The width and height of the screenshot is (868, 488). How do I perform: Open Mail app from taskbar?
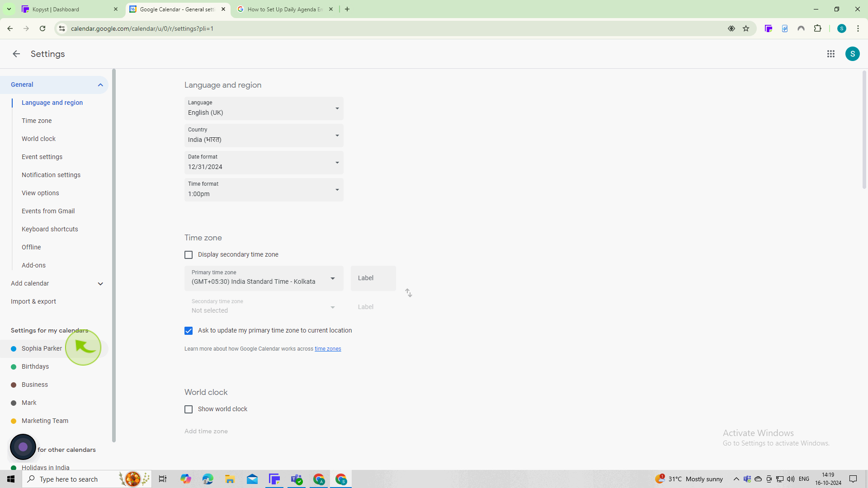252,479
